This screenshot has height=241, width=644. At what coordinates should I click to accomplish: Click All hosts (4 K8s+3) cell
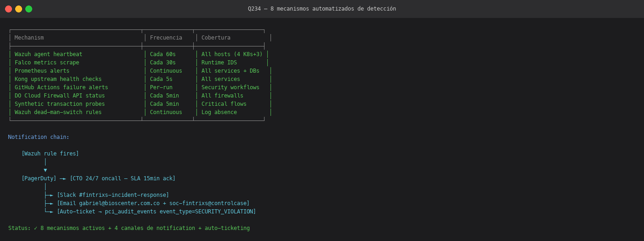[x=232, y=54]
